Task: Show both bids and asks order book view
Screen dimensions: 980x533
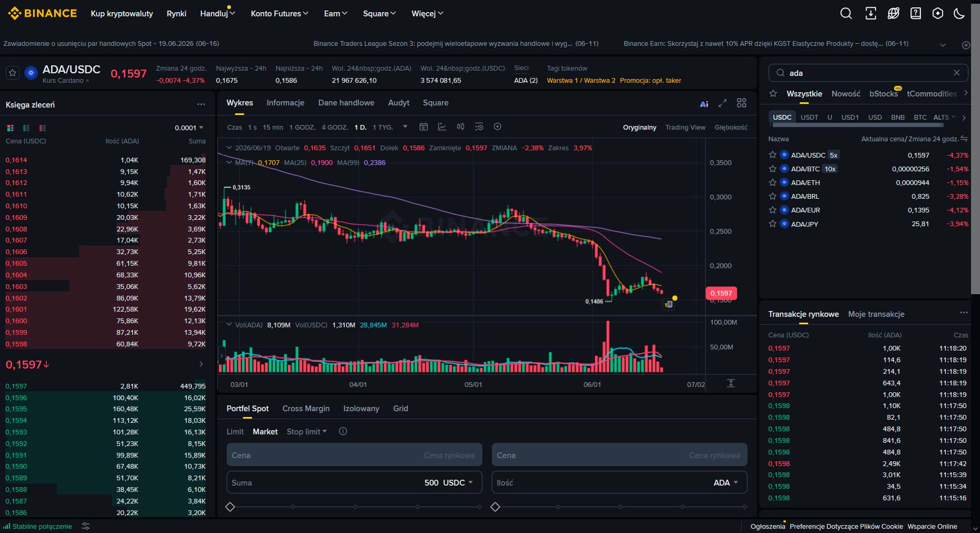Action: coord(10,128)
